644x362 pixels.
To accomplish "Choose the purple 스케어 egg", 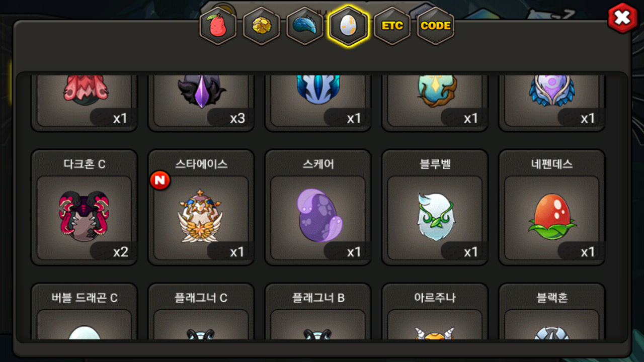I will point(318,207).
